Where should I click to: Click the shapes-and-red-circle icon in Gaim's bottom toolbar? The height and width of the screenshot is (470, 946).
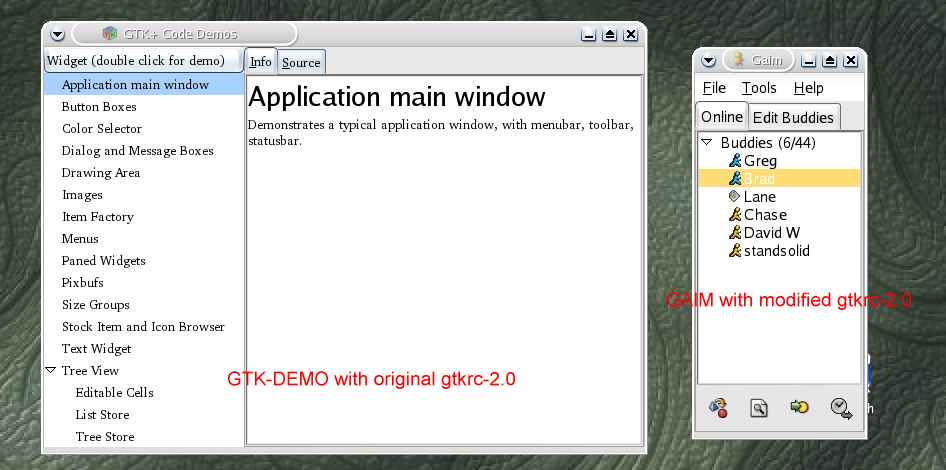click(x=718, y=408)
